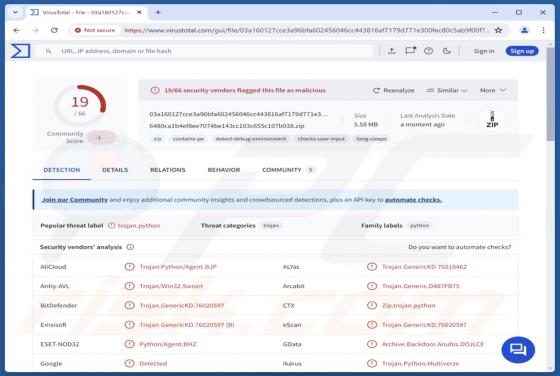Screen dimensions: 560x376
Task: Click the Reanalyze button
Action: (x=394, y=91)
